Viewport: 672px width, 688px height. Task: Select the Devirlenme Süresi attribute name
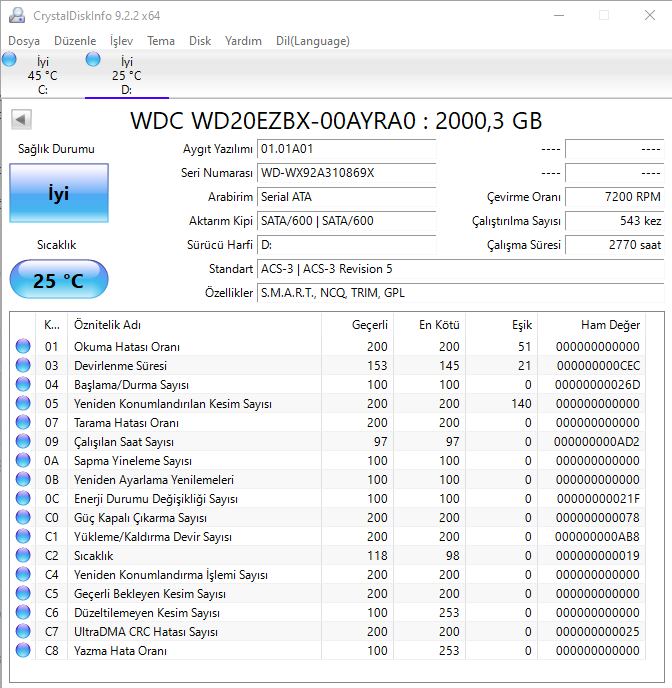[x=120, y=366]
